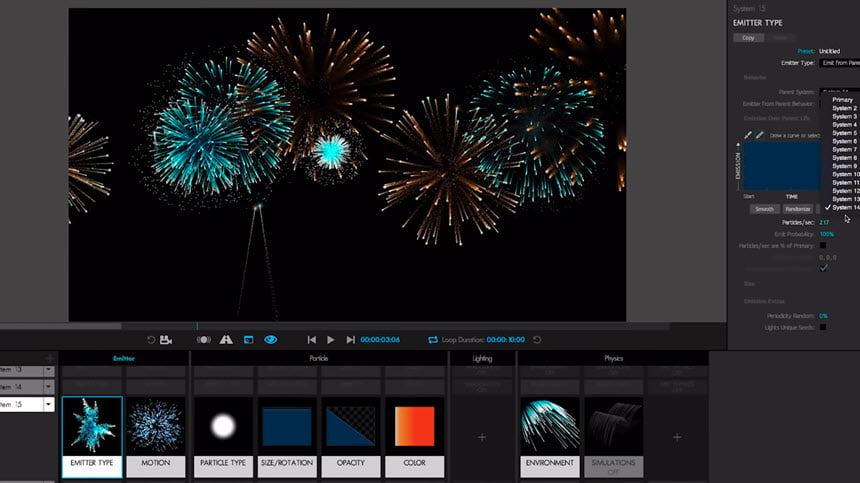Click the Smooth curve button
This screenshot has width=860, height=483.
(764, 209)
